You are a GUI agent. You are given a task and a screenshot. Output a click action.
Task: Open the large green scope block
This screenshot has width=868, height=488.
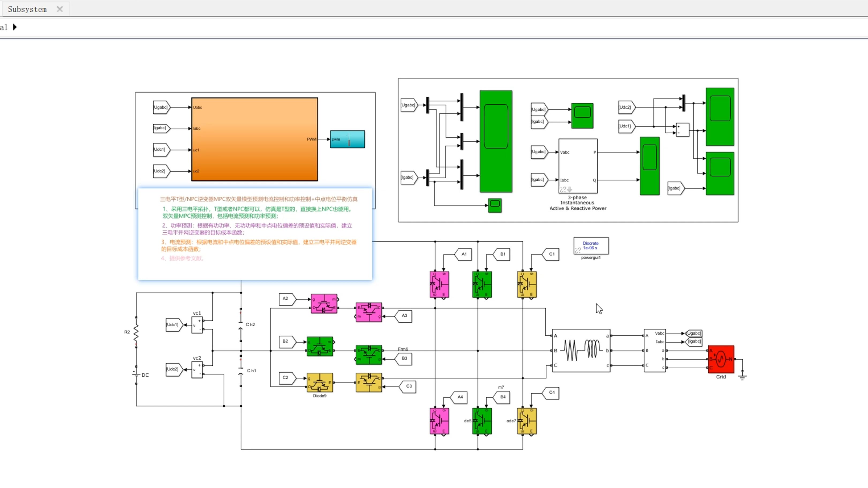coord(496,141)
